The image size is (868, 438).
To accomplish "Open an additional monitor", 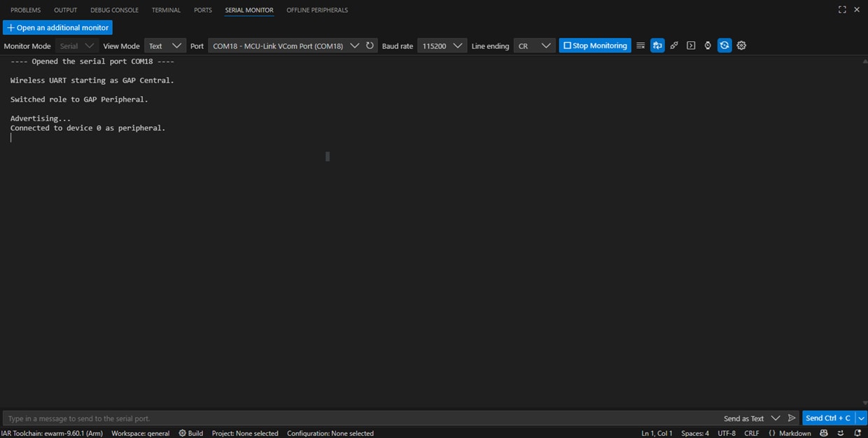I will pyautogui.click(x=57, y=27).
